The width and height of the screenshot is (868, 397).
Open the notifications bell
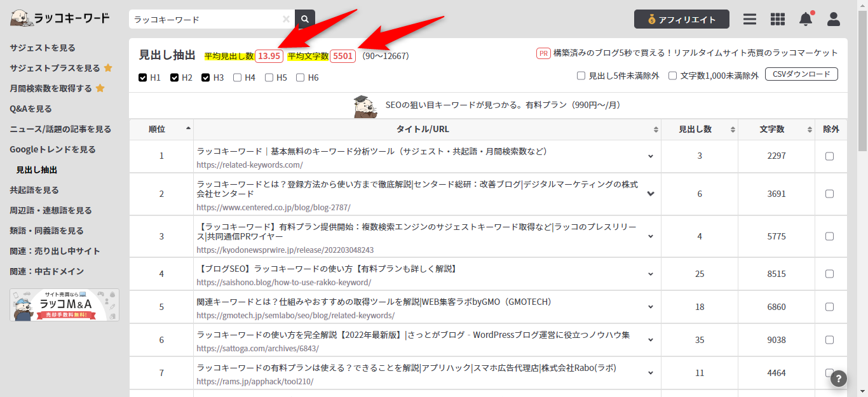point(806,18)
